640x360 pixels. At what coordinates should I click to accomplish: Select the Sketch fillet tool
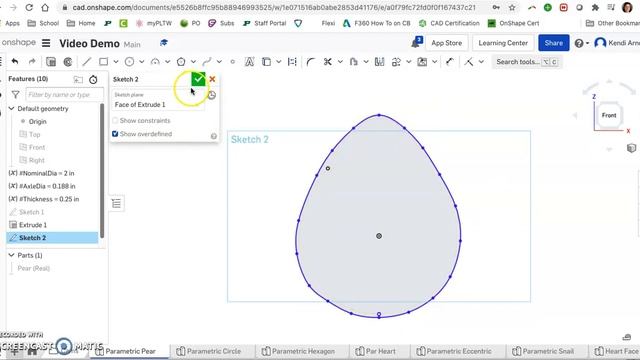click(x=310, y=62)
